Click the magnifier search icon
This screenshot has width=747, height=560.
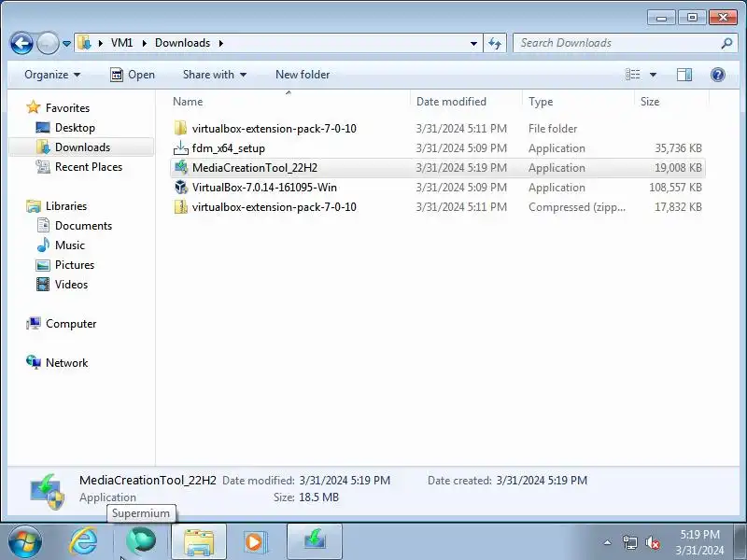(x=726, y=43)
